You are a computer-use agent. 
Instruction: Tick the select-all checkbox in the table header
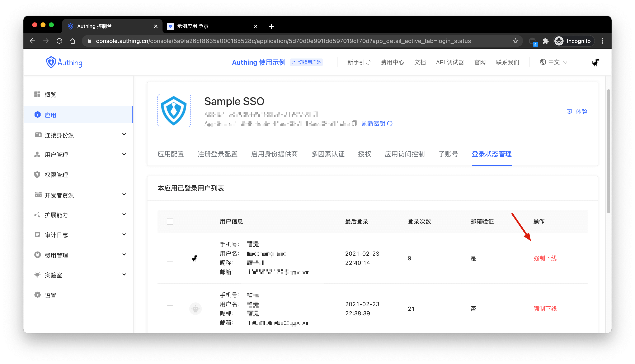point(170,221)
